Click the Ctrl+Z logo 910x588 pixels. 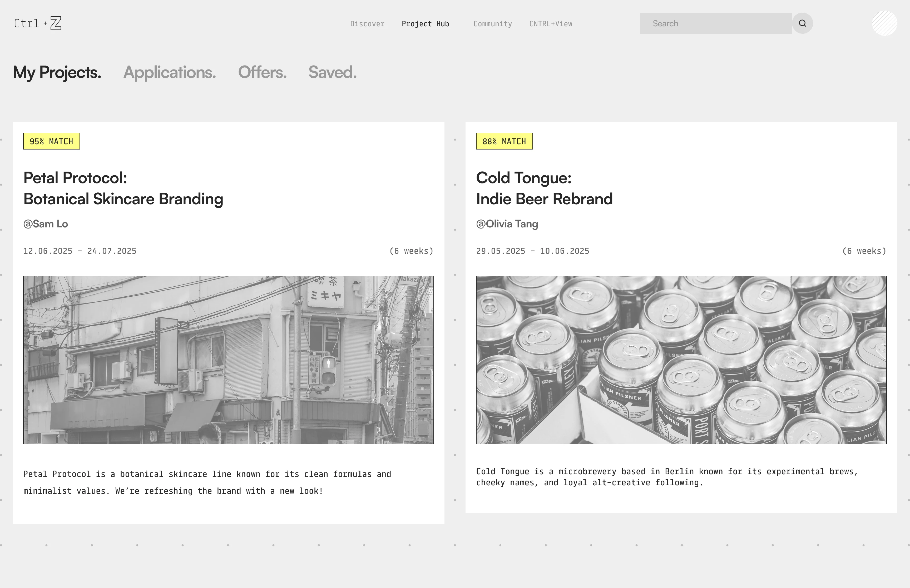pyautogui.click(x=37, y=23)
